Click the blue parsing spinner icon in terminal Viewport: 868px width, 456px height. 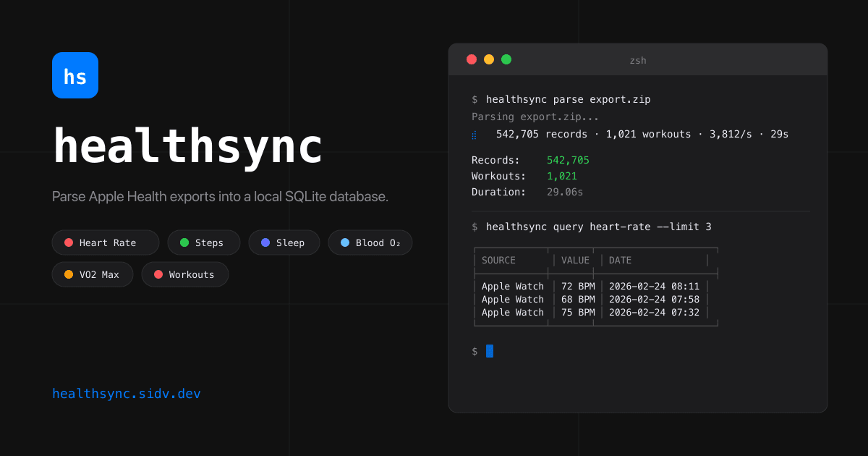point(475,134)
